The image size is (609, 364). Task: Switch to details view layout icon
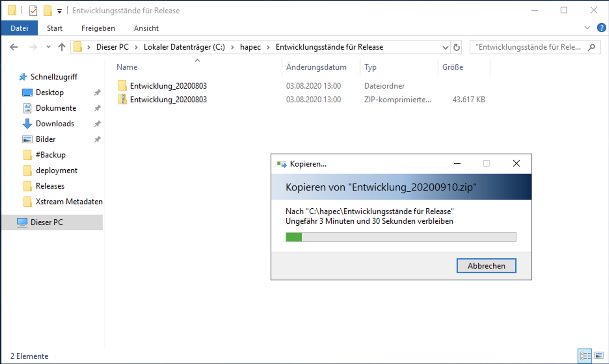click(585, 356)
